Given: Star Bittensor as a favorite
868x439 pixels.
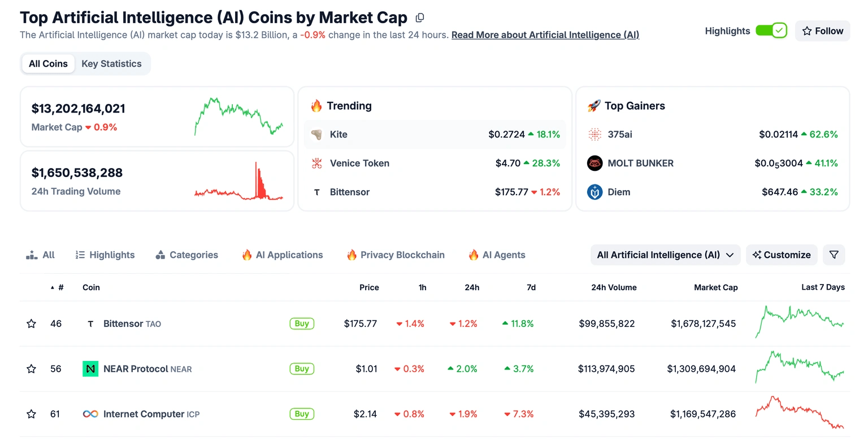Looking at the screenshot, I should (x=32, y=324).
